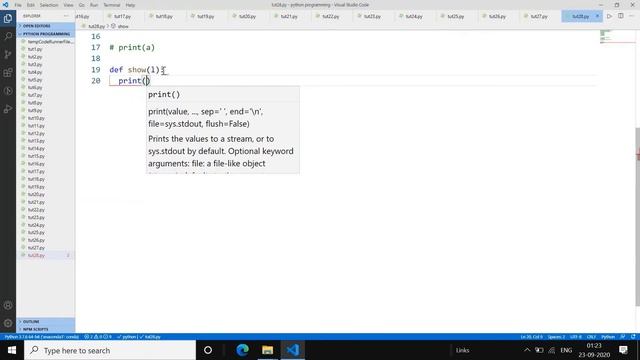This screenshot has width=640, height=360.
Task: Change Python language mode in status bar
Action: point(608,337)
